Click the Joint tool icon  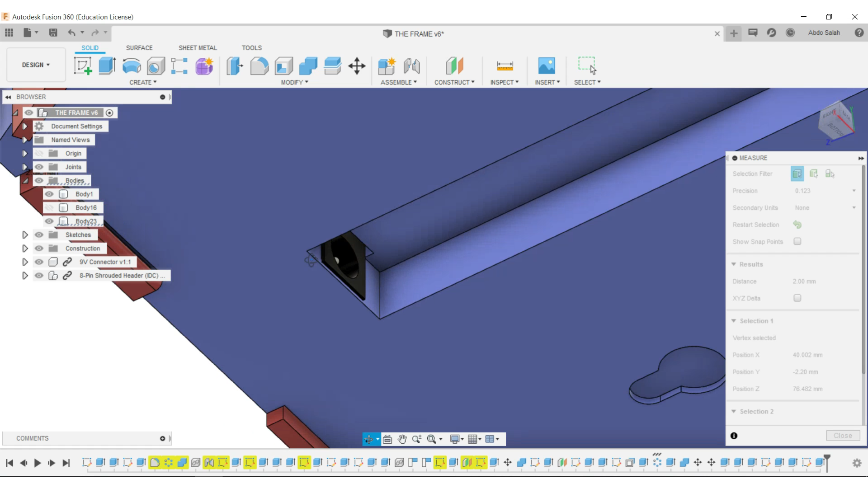411,66
